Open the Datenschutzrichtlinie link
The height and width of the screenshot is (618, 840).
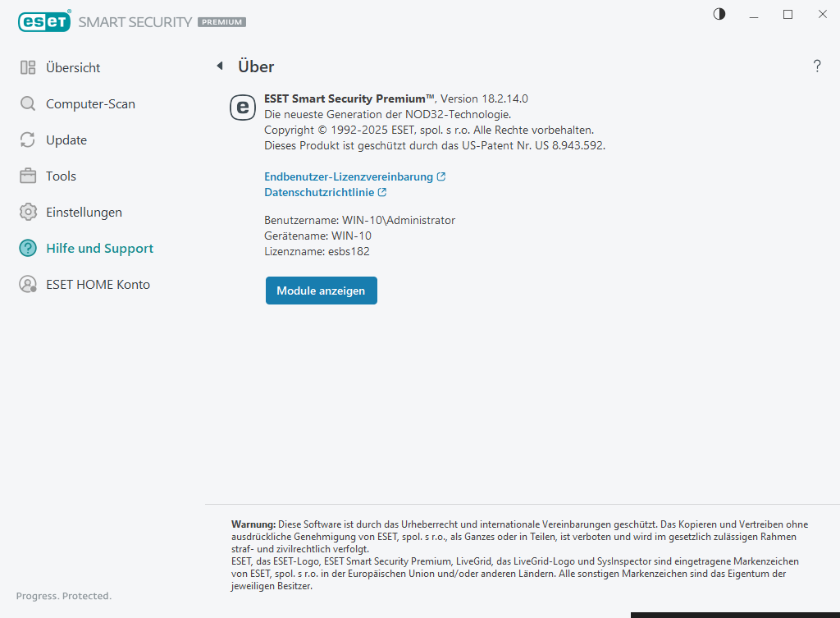(x=319, y=193)
